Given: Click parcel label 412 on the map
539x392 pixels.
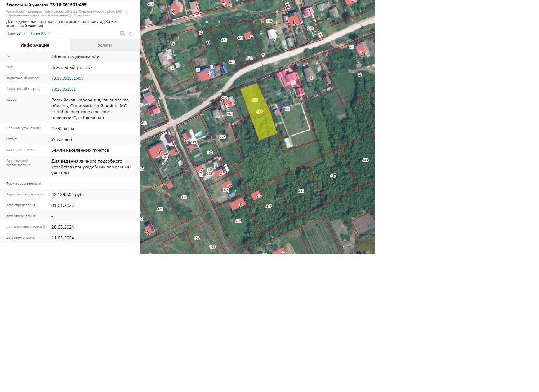Looking at the screenshot, I should (x=238, y=221).
